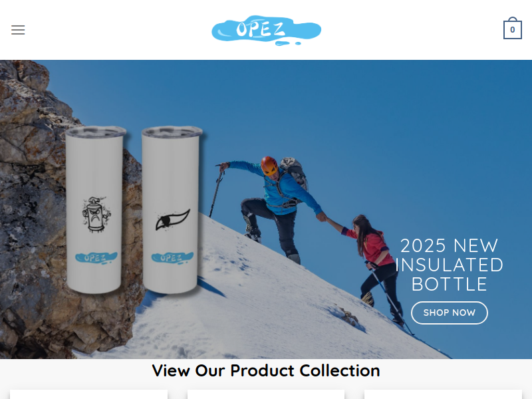532x399 pixels.
Task: Open the middle product card
Action: coord(266,394)
